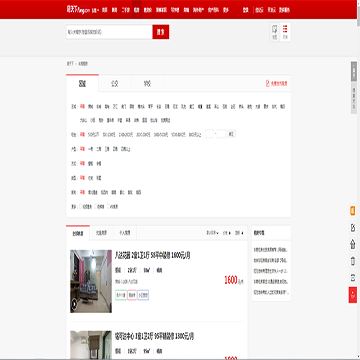Open the last link in the right sidebar list
The height and width of the screenshot is (360, 360).
271,292
